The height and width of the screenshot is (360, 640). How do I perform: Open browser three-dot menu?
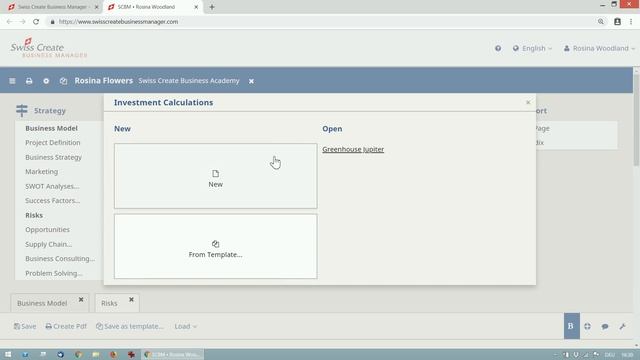click(x=631, y=22)
